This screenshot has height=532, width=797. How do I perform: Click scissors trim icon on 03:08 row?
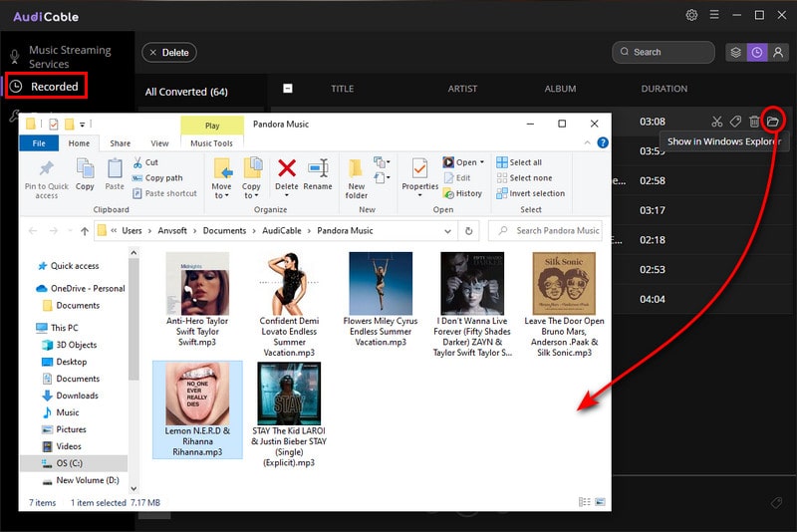pyautogui.click(x=716, y=122)
